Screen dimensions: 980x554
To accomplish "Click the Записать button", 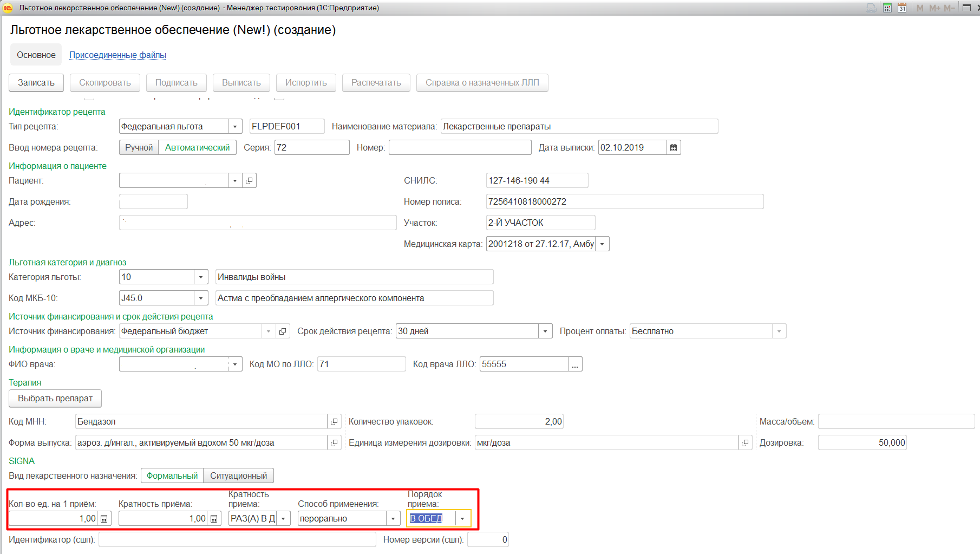I will point(36,82).
